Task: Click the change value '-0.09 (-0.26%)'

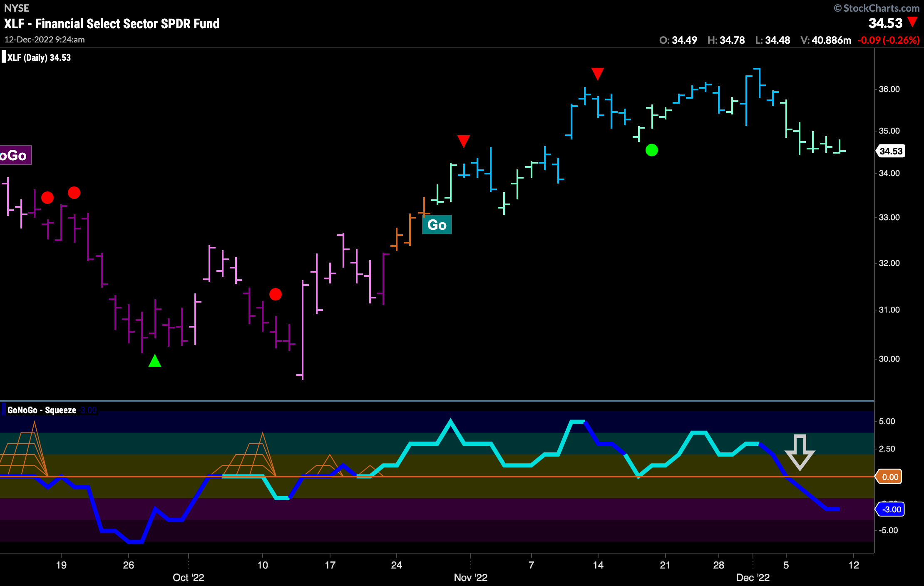Action: 889,40
